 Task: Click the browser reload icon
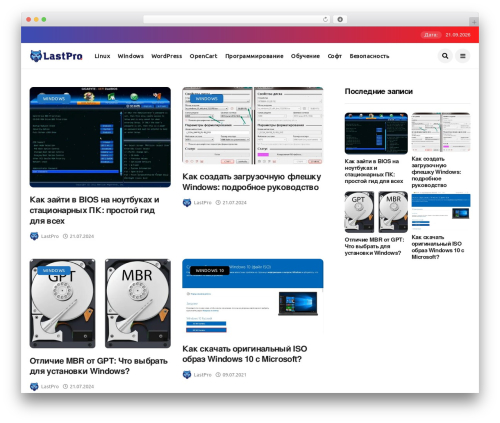[325, 20]
